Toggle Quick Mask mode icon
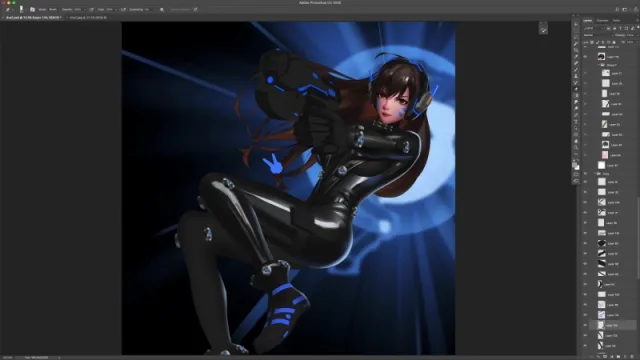This screenshot has width=640, height=360. click(x=576, y=174)
